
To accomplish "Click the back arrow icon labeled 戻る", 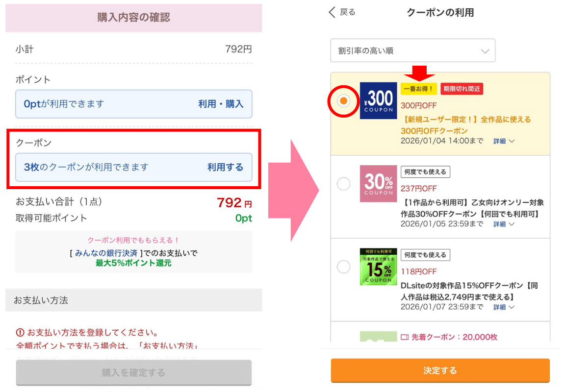I will click(333, 12).
